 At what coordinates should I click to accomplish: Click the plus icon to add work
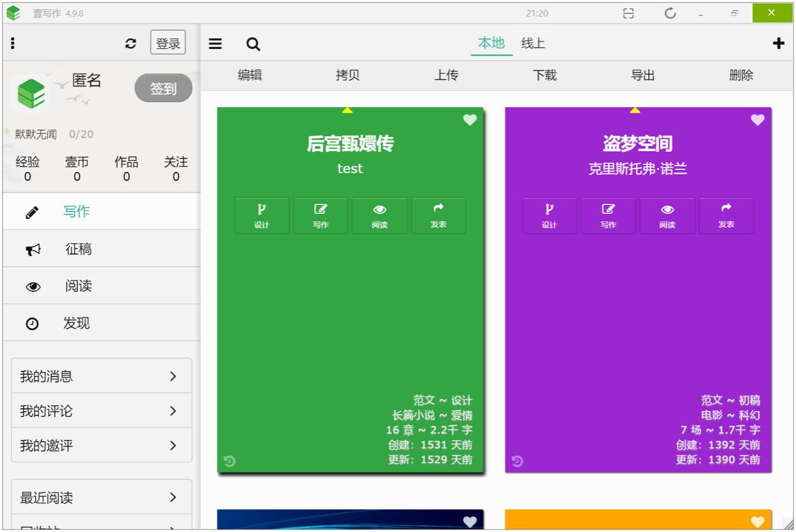pyautogui.click(x=778, y=43)
